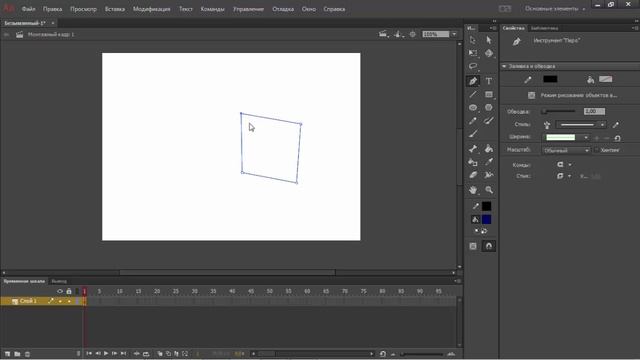Toggle the Loop playback button
640x360 pixels.
146,353
